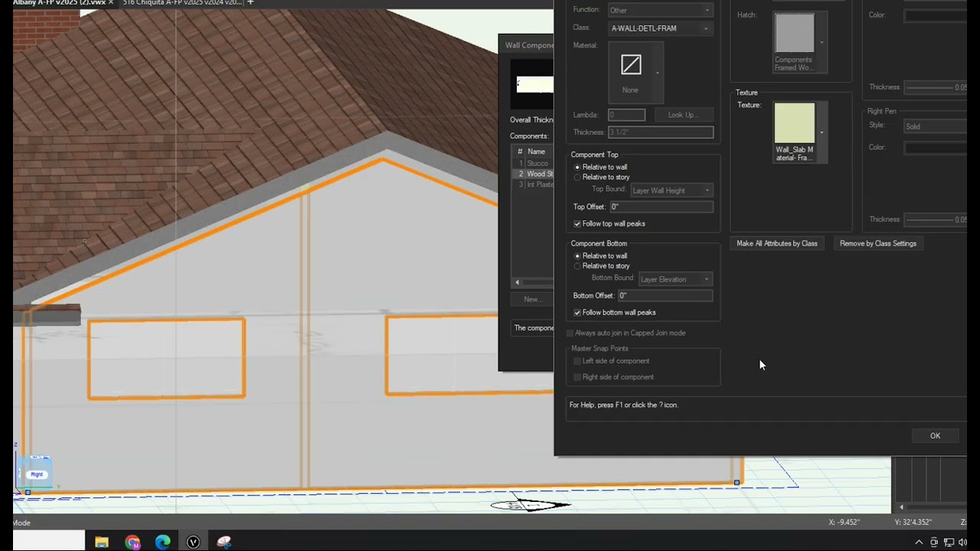Switch to Albany A-FP v2025 (2).vwx tab
This screenshot has width=980, height=551.
tap(59, 3)
